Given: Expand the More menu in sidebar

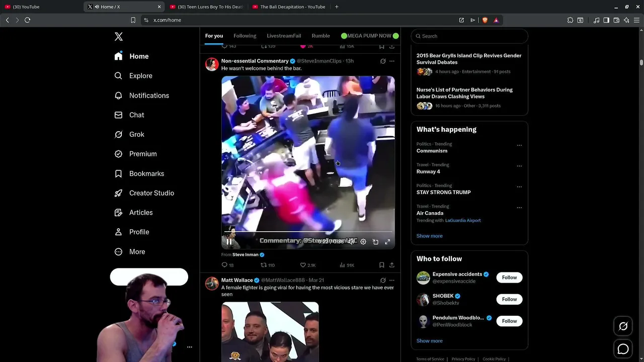Looking at the screenshot, I should coord(130,252).
